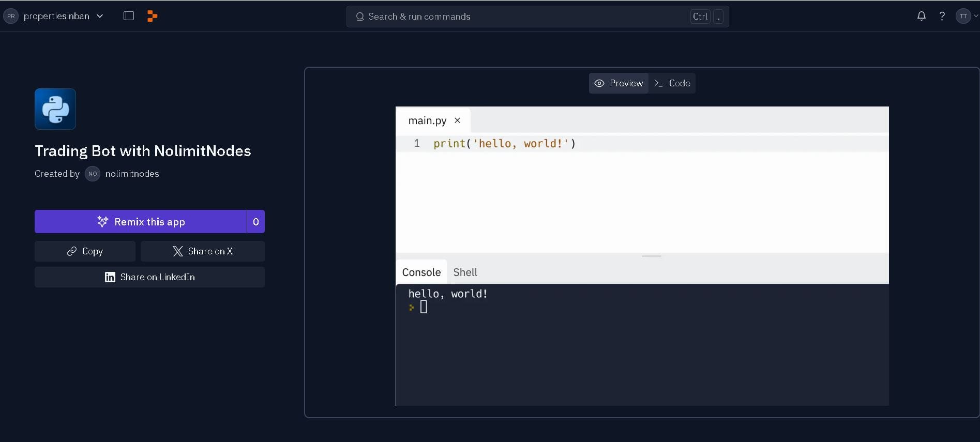980x442 pixels.
Task: Click the console prompt cursor
Action: point(424,307)
